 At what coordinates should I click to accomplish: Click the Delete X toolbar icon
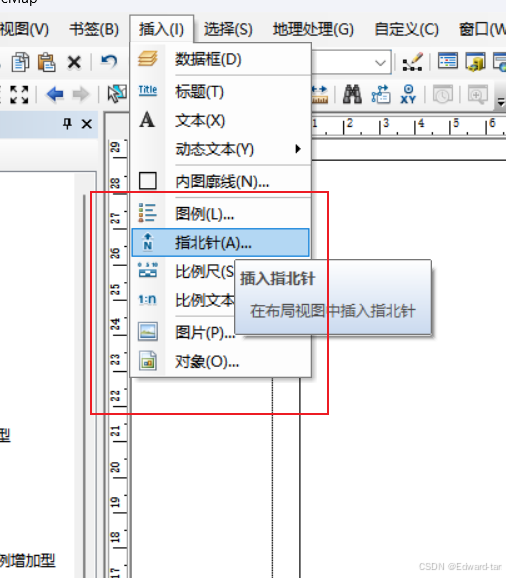coord(74,62)
